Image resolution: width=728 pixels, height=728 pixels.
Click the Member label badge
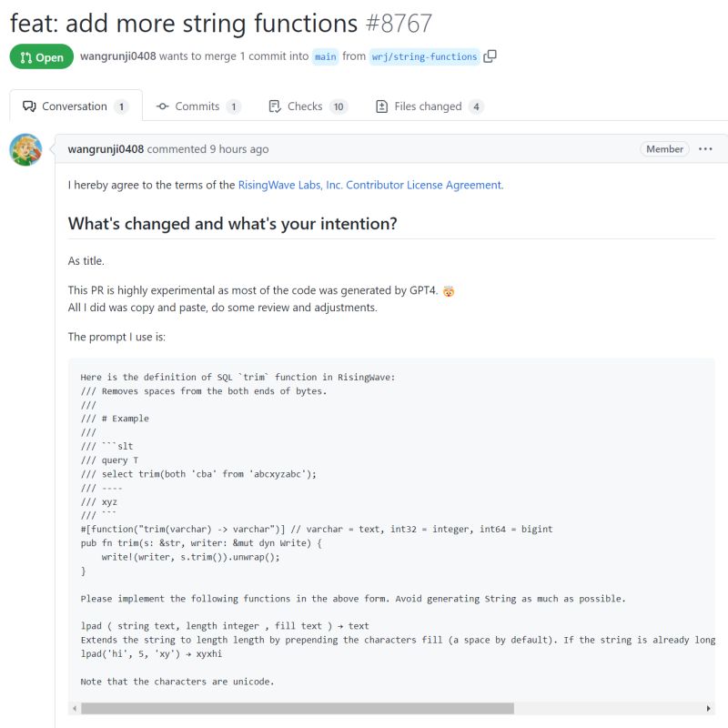(664, 149)
